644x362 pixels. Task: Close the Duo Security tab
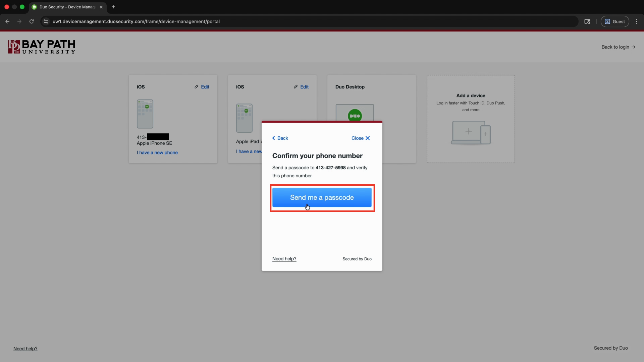pyautogui.click(x=101, y=7)
